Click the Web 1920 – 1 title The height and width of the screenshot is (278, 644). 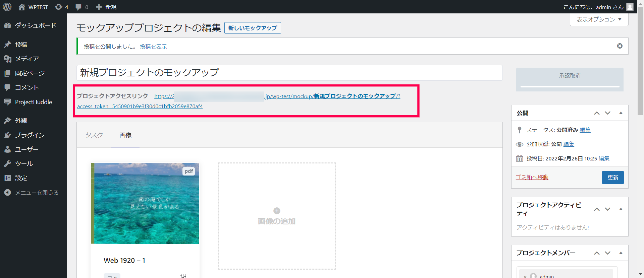point(124,261)
